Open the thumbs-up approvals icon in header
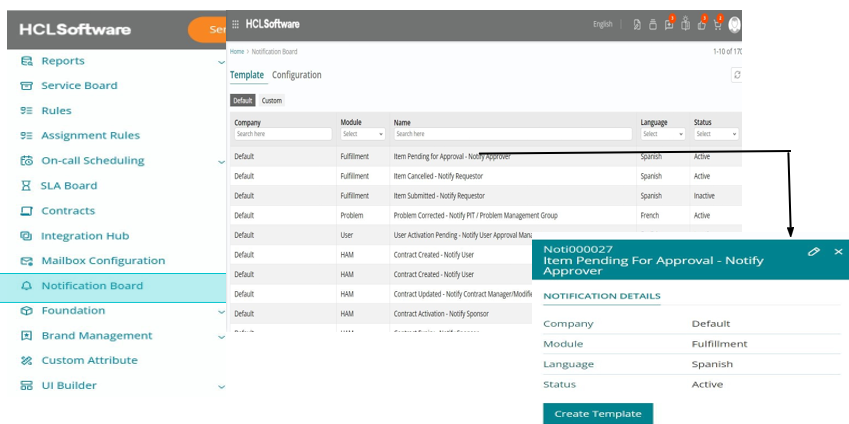 coord(702,24)
